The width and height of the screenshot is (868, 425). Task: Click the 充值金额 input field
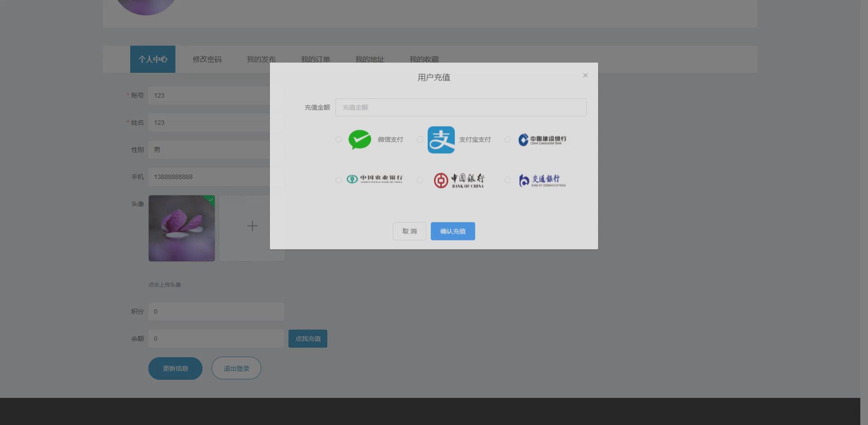point(461,107)
